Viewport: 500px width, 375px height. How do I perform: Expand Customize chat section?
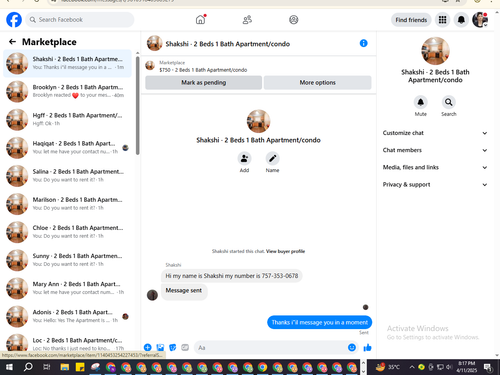435,133
